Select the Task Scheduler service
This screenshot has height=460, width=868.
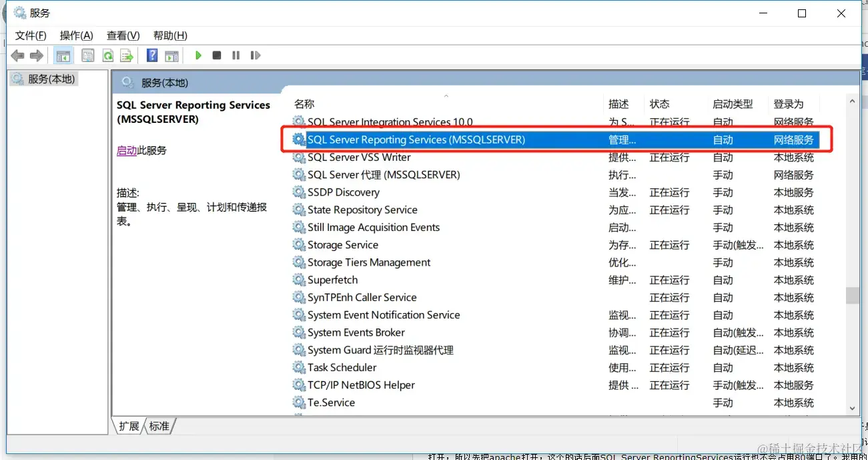click(x=555, y=368)
